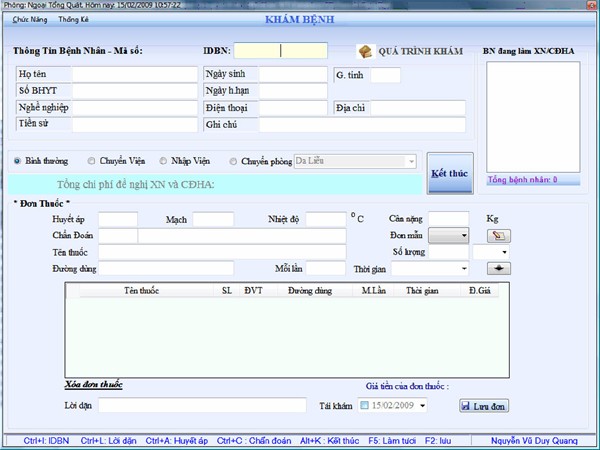Open the Tái khám date picker arrow

[x=421, y=405]
